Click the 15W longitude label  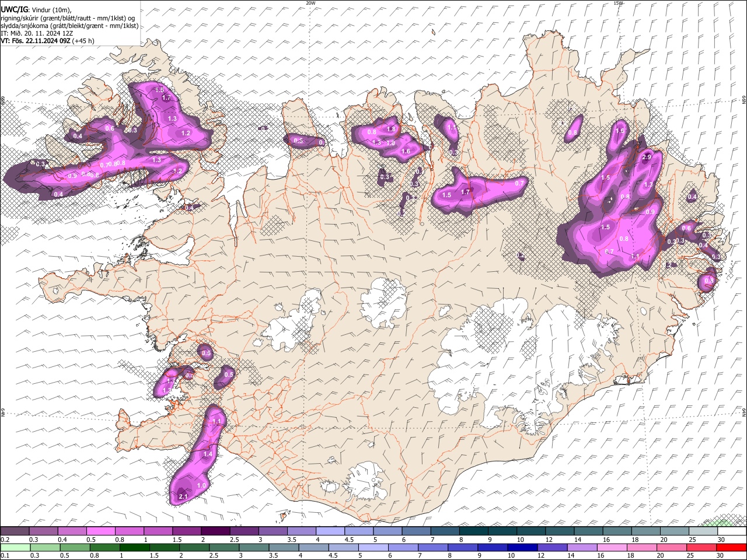pos(618,3)
